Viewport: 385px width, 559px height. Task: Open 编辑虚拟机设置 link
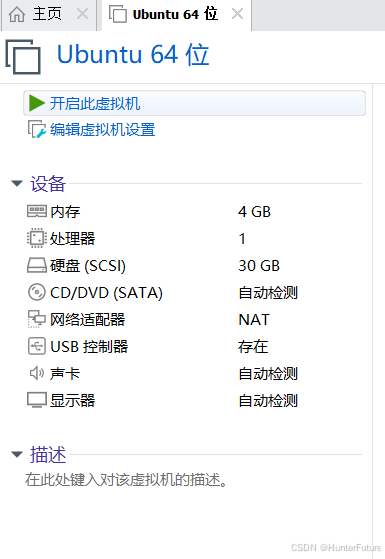point(102,129)
